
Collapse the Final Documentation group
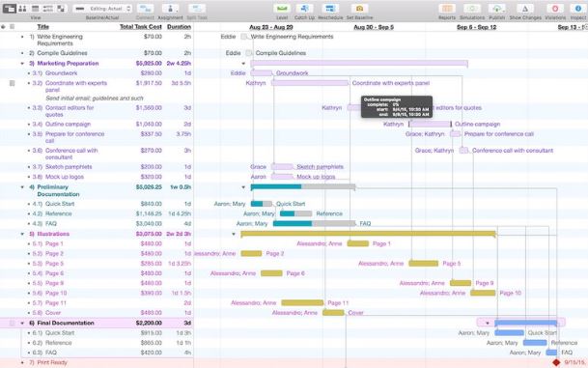tap(22, 323)
